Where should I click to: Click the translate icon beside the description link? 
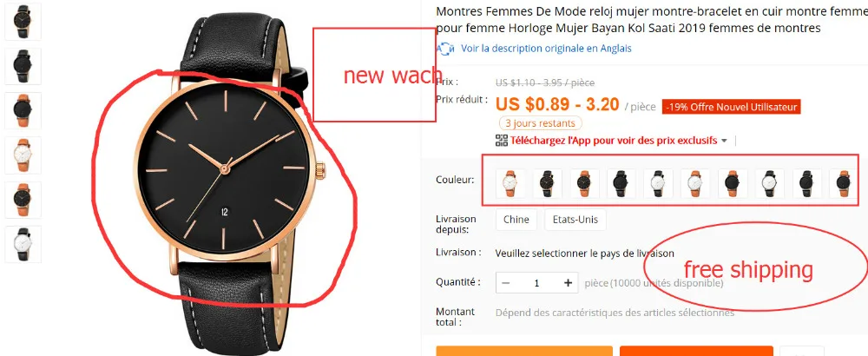pyautogui.click(x=445, y=49)
